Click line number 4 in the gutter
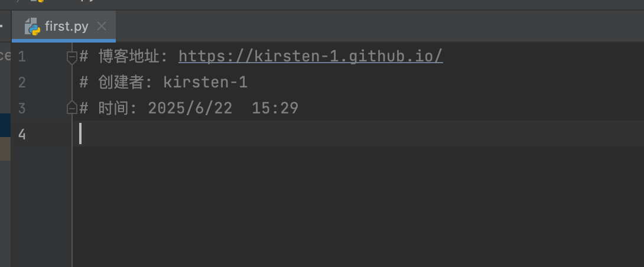The height and width of the screenshot is (267, 644). (22, 134)
